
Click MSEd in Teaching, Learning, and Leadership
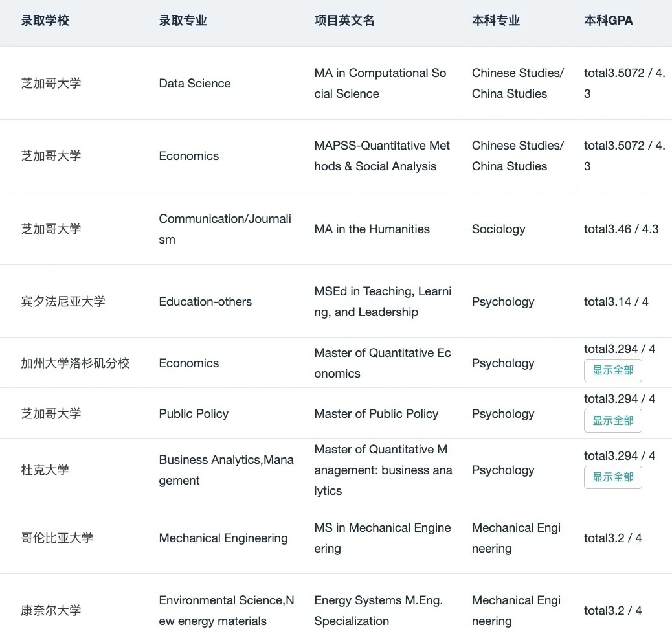click(383, 302)
